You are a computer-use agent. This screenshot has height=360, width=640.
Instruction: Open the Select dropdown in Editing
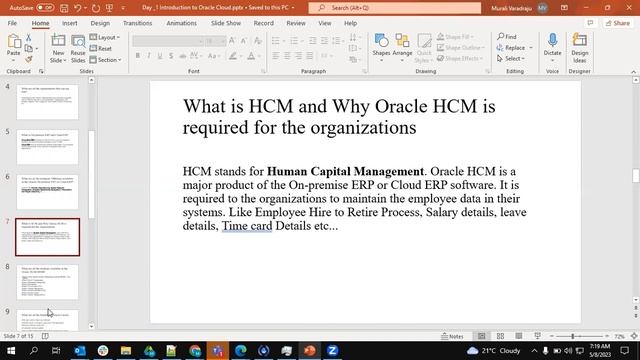click(x=511, y=59)
